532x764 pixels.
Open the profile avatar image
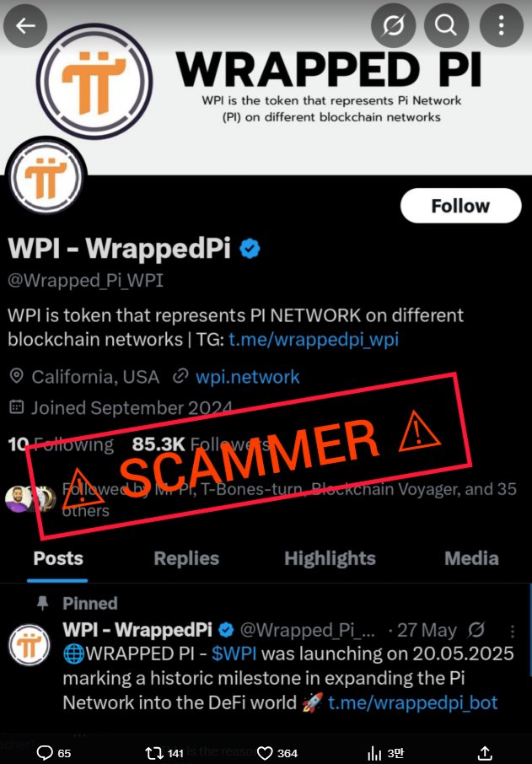click(x=46, y=177)
